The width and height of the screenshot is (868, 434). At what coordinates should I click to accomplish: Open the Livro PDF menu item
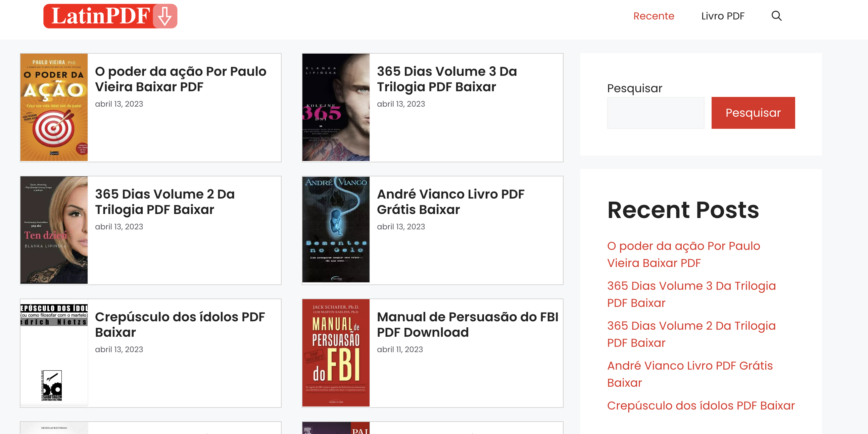[x=722, y=16]
